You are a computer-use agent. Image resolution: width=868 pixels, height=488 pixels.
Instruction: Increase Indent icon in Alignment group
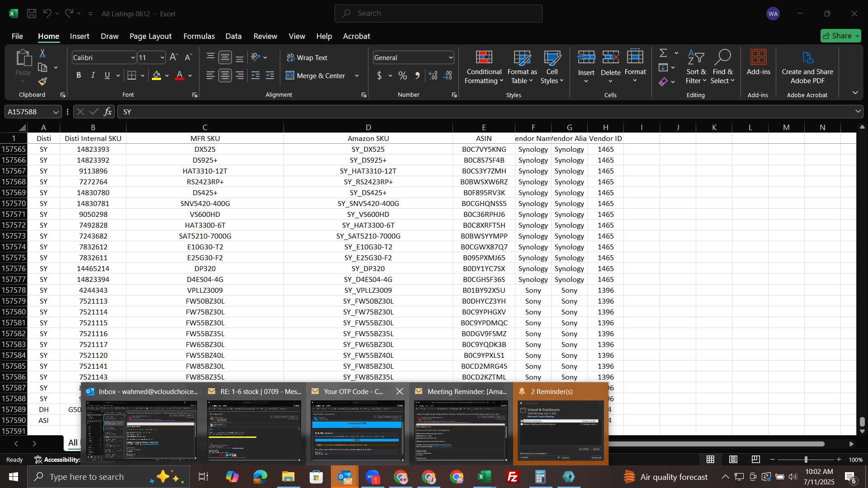point(270,75)
